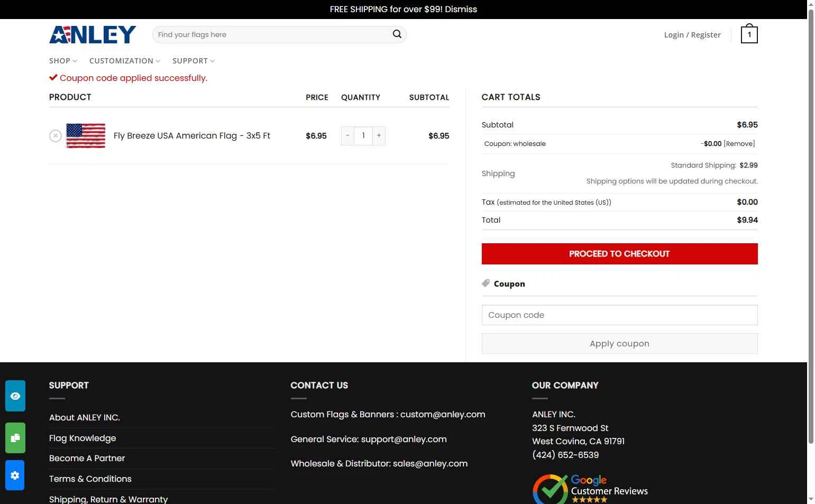This screenshot has height=504, width=815.
Task: Click the support@anley.com contact line
Action: click(369, 439)
